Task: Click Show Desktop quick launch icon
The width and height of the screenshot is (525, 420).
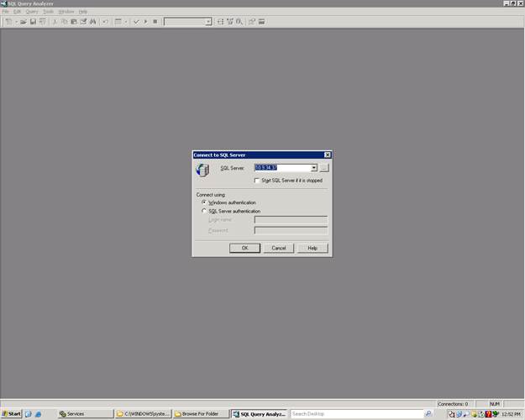Action: (29, 414)
